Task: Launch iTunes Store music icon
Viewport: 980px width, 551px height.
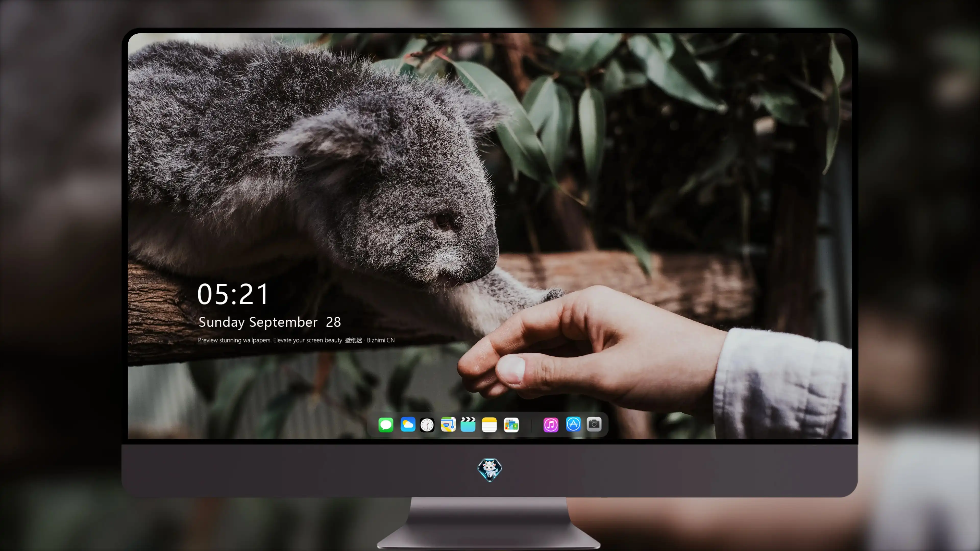Action: (x=550, y=424)
